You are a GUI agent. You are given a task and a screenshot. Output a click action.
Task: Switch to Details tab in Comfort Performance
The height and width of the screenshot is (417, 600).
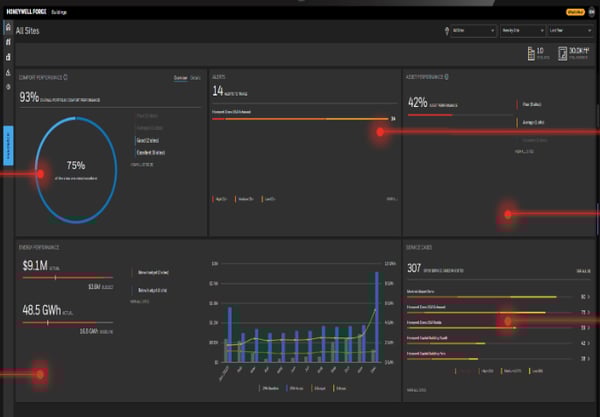click(x=195, y=77)
